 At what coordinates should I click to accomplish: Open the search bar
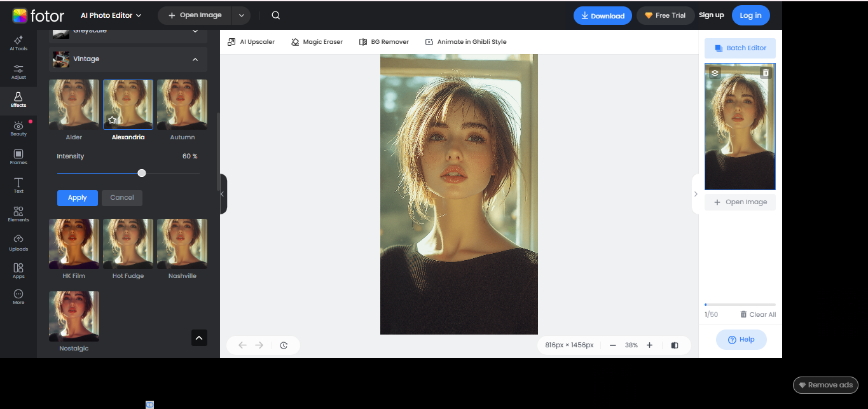tap(275, 15)
